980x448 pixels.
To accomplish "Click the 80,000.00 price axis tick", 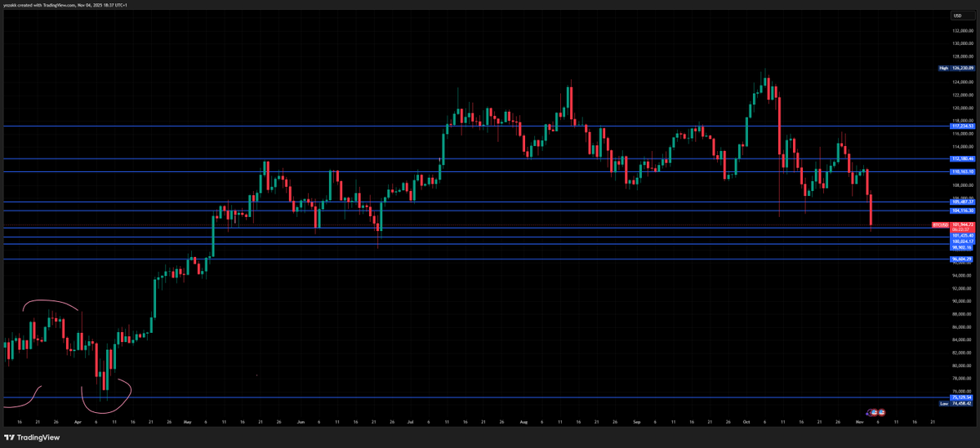I will click(963, 366).
